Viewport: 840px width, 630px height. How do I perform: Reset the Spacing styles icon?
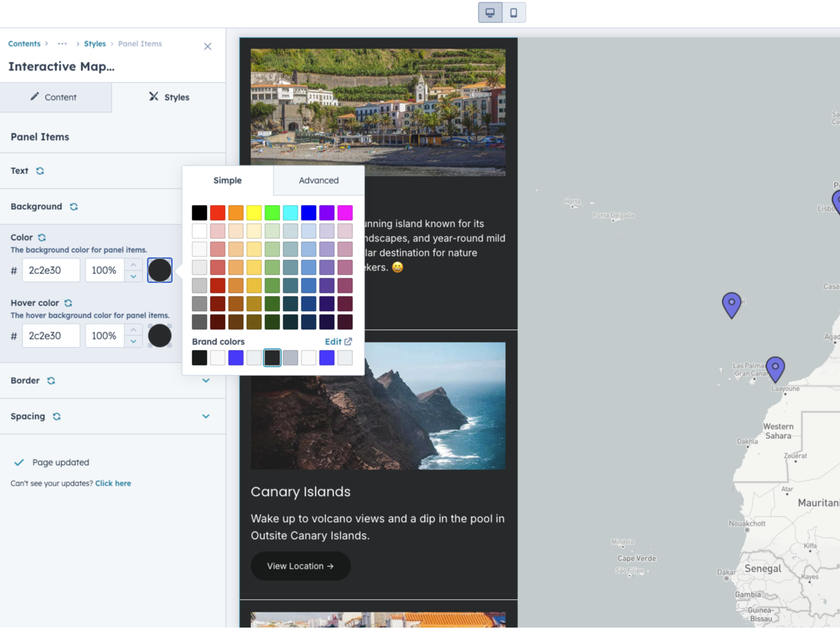[57, 417]
